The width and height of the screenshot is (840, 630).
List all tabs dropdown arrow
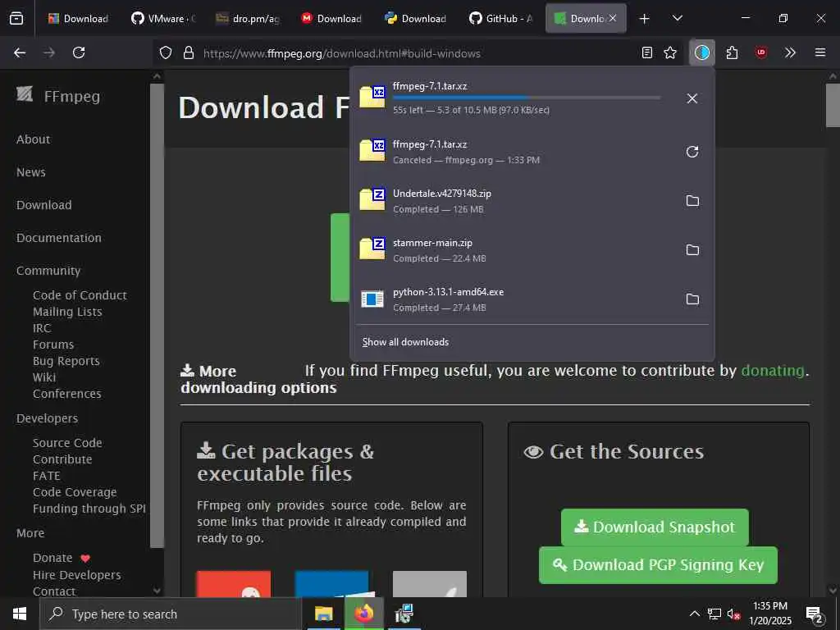677,18
